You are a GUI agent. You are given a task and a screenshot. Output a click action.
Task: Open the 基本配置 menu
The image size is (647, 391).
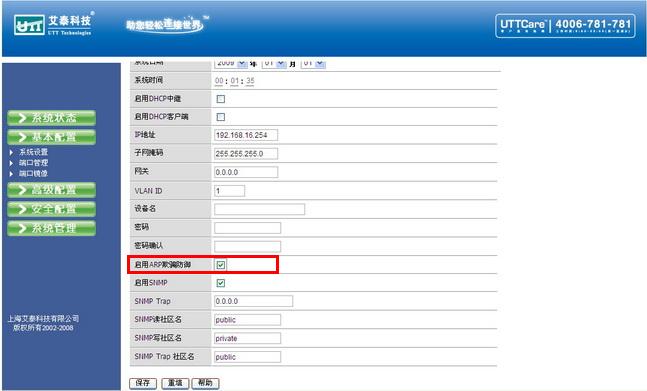(52, 137)
